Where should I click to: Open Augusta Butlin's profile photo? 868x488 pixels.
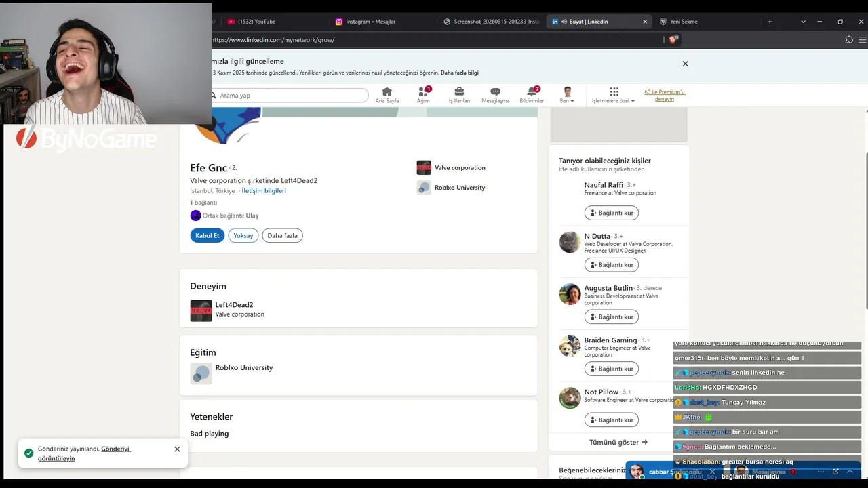(570, 294)
